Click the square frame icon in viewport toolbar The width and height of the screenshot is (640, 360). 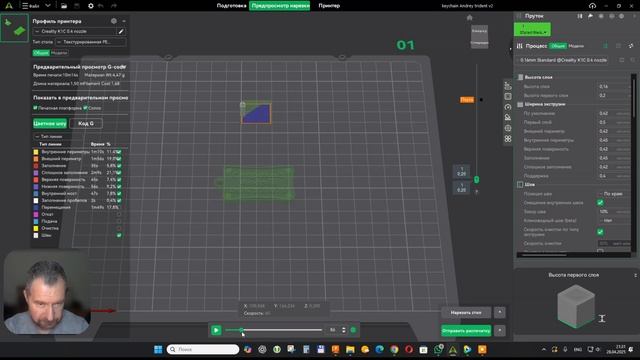tap(508, 96)
